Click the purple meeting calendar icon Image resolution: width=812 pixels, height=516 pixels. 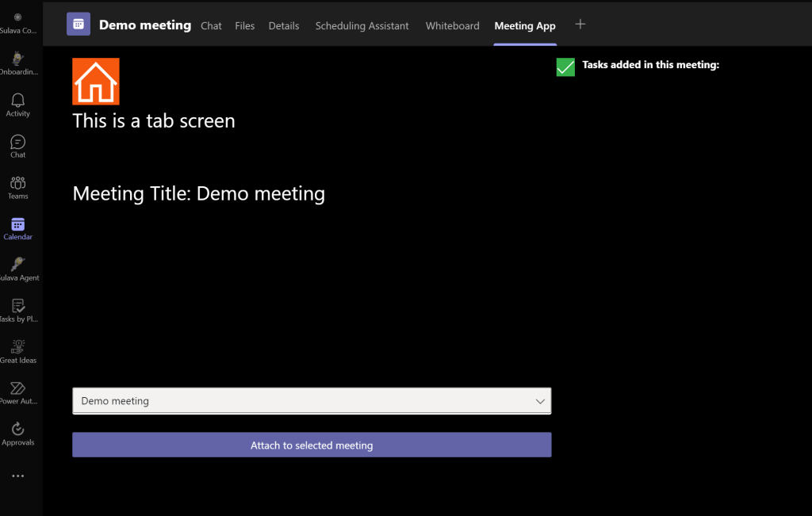(79, 25)
